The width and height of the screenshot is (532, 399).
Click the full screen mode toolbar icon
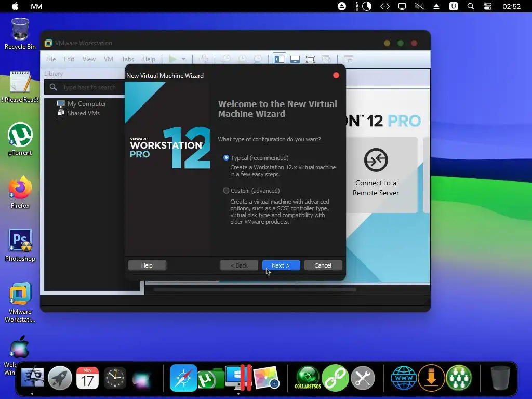311,59
